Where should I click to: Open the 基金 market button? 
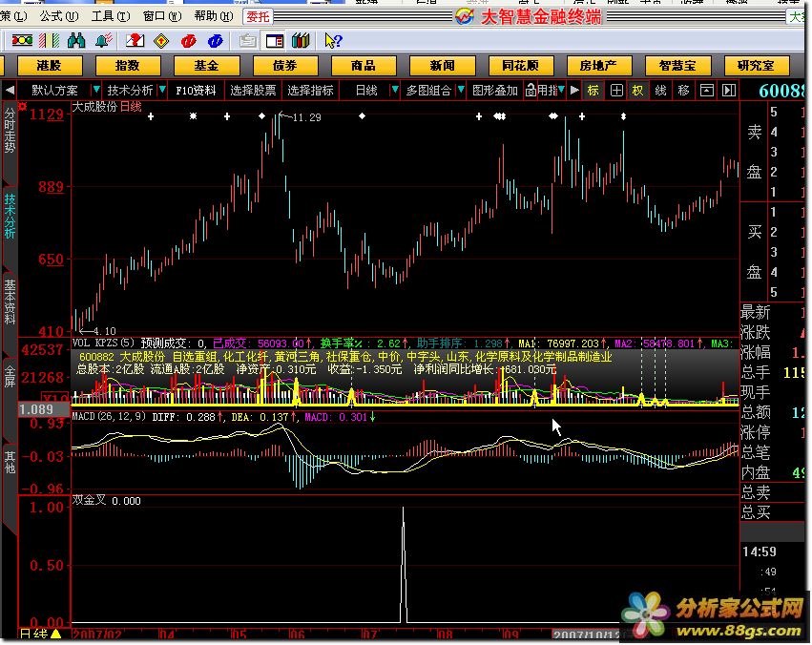pyautogui.click(x=207, y=66)
